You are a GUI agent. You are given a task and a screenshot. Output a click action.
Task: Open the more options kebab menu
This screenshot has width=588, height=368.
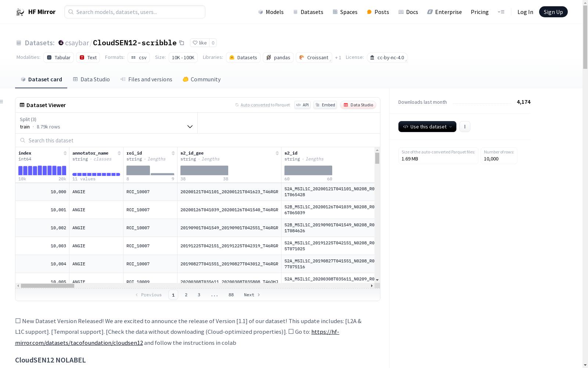pos(465,127)
